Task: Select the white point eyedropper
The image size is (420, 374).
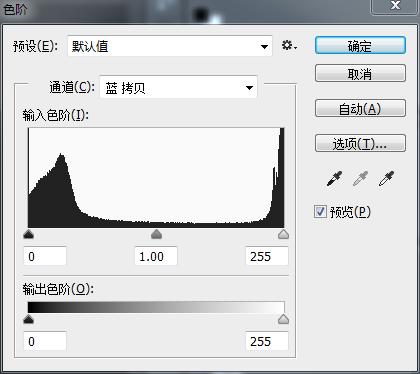Action: pyautogui.click(x=386, y=179)
